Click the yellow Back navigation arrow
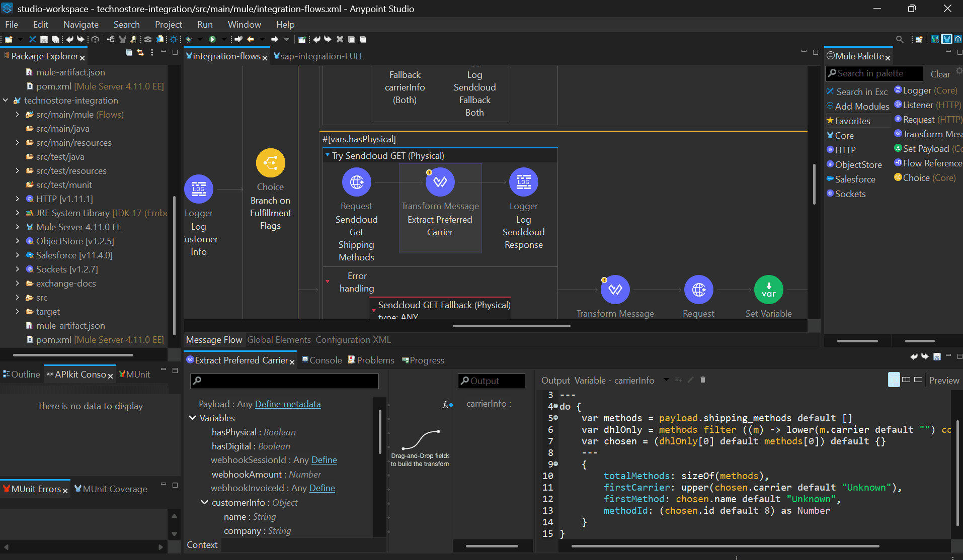963x560 pixels. [251, 39]
